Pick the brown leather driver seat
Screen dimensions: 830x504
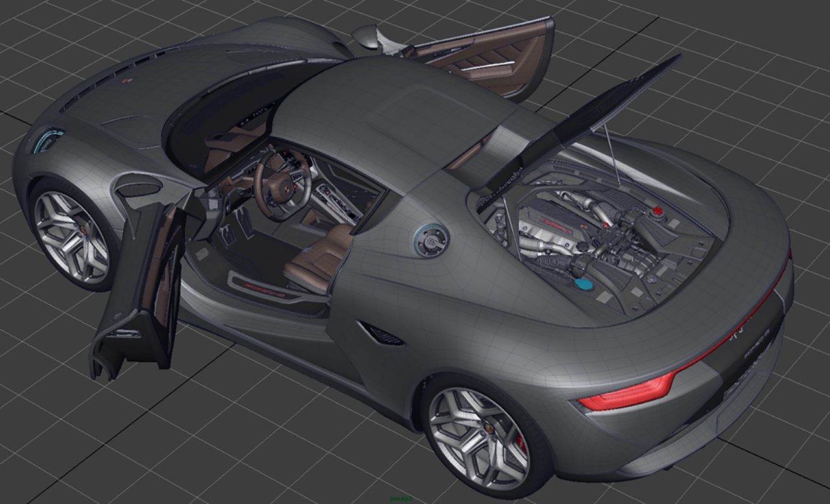coord(319,259)
